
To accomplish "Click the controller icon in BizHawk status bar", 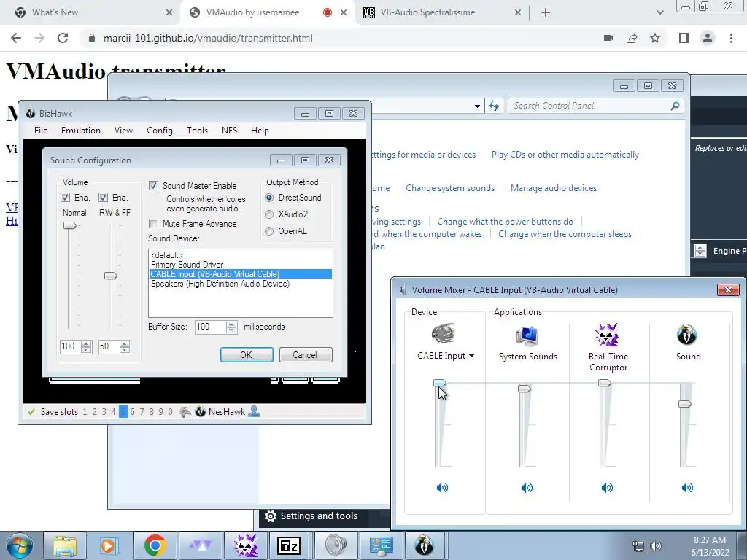I will click(185, 411).
